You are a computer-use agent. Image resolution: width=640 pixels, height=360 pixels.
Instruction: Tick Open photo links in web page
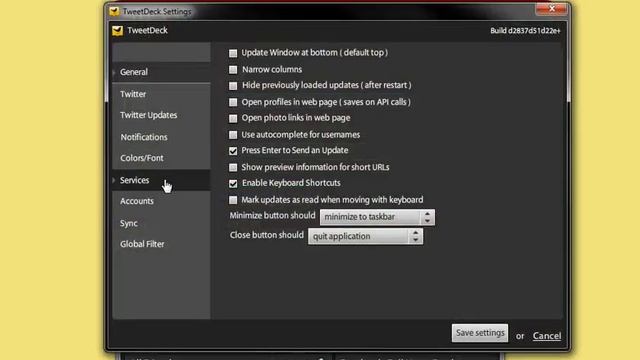233,118
